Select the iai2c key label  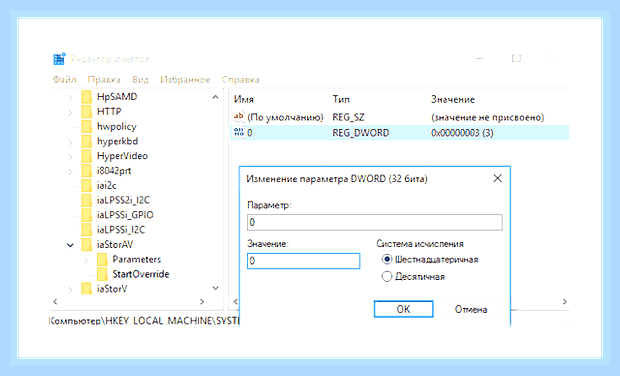[106, 185]
